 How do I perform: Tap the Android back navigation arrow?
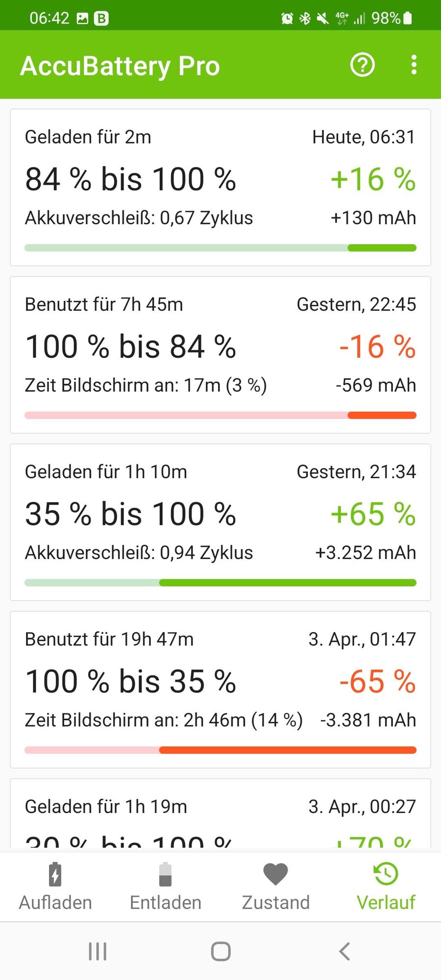344,952
